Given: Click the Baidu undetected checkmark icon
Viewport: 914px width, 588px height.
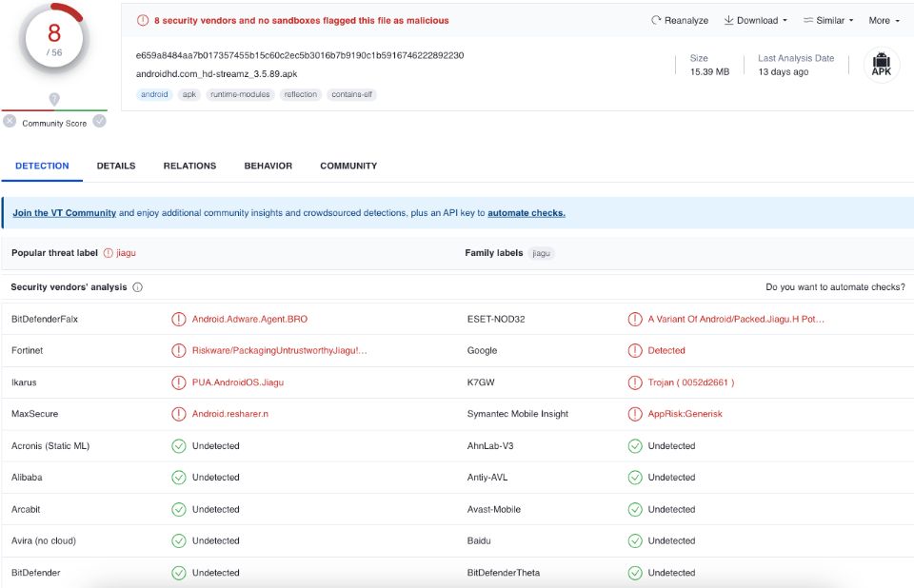Looking at the screenshot, I should click(x=635, y=541).
